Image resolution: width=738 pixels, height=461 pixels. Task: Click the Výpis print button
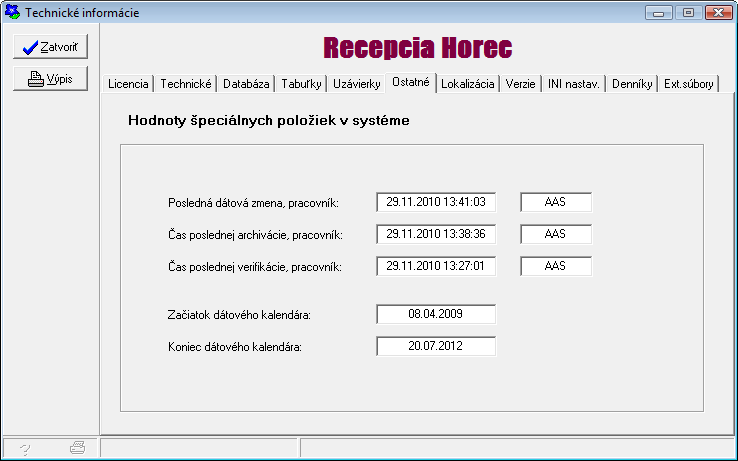(50, 80)
